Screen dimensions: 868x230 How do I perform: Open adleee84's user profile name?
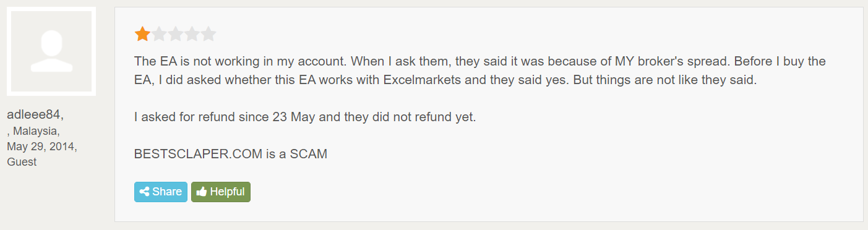point(35,114)
